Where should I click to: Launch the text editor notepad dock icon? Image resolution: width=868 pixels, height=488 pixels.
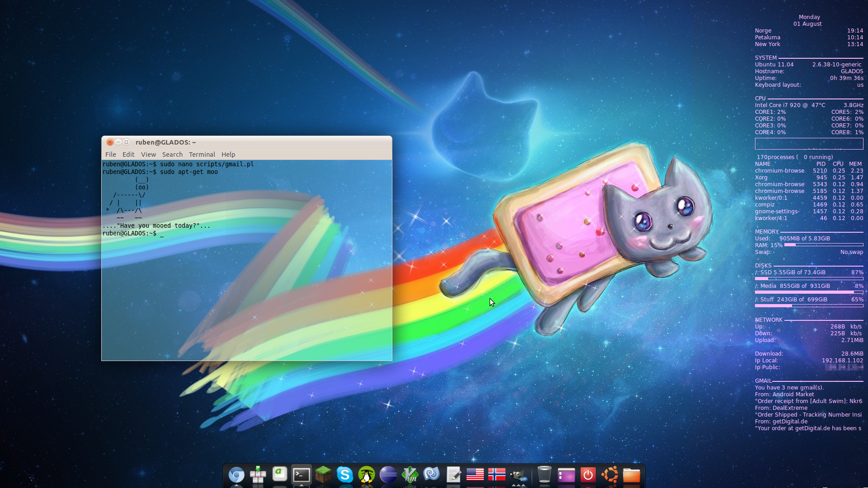[453, 475]
